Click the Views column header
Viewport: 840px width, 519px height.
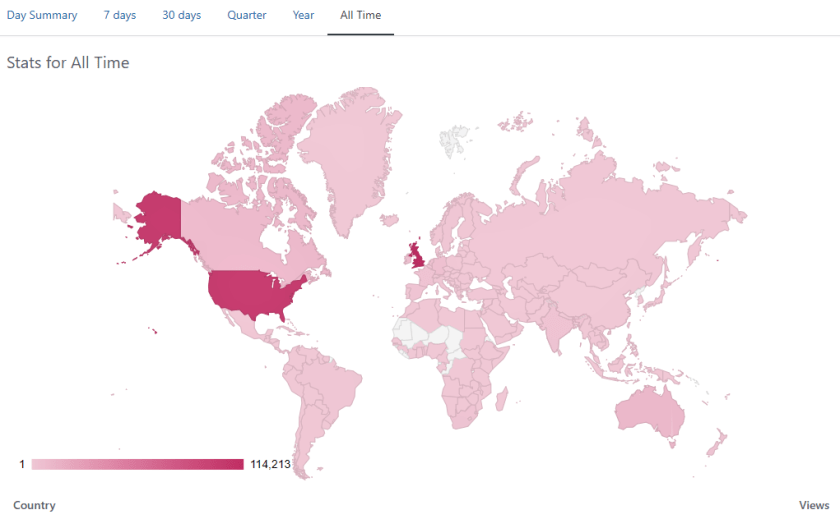813,505
